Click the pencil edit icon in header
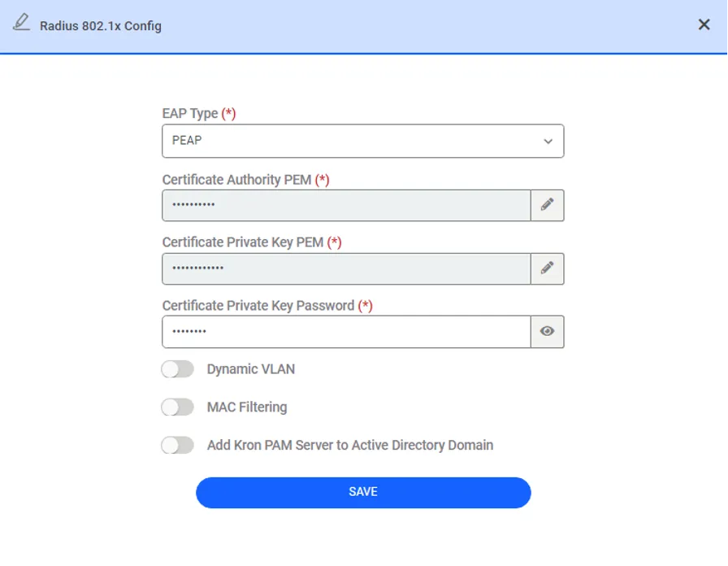The image size is (728, 566). click(21, 22)
